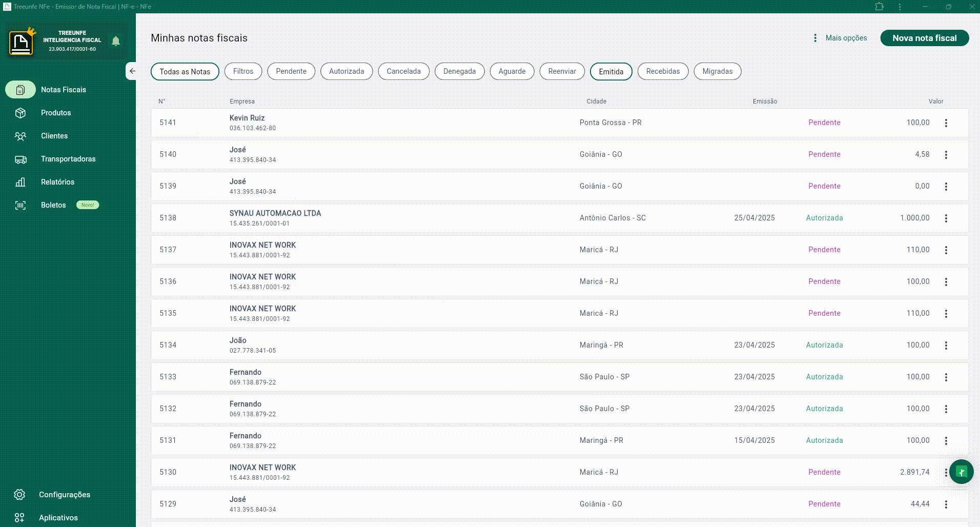The width and height of the screenshot is (980, 527).
Task: Open Mais opções menu
Action: click(841, 38)
